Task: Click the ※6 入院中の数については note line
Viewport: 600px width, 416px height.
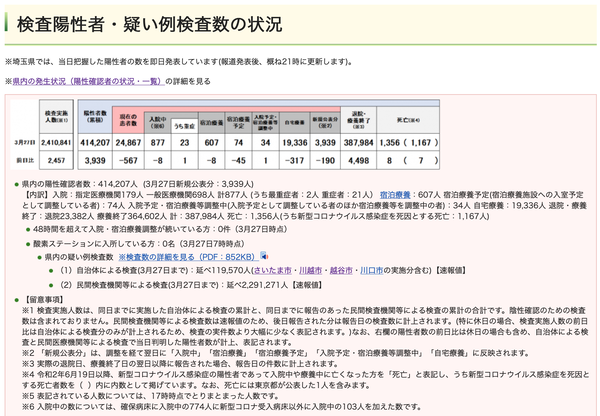Action: coord(222,406)
